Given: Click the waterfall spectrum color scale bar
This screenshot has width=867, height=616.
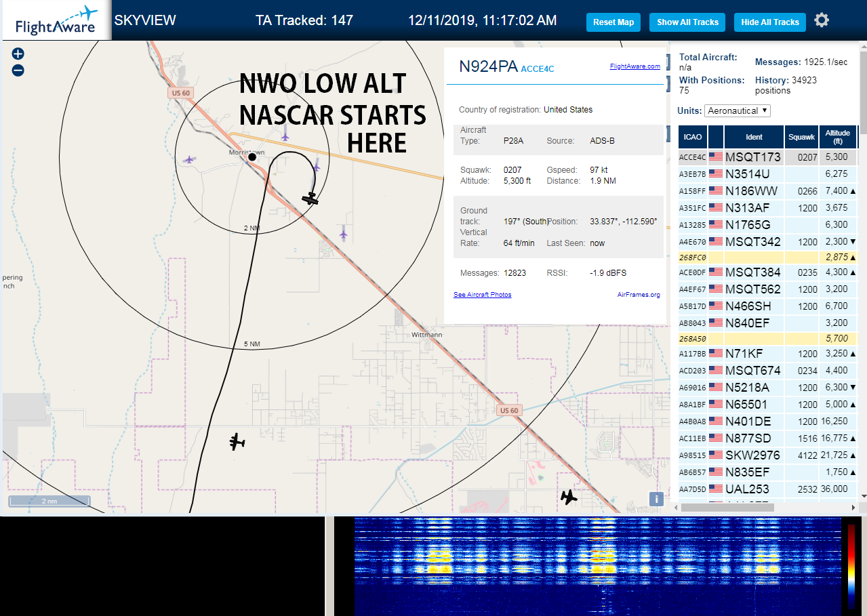Looking at the screenshot, I should 851,567.
